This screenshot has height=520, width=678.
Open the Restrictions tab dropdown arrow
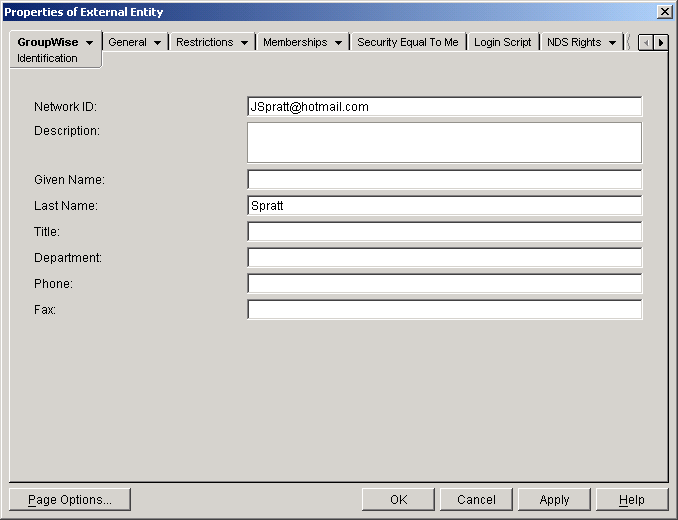(x=244, y=43)
